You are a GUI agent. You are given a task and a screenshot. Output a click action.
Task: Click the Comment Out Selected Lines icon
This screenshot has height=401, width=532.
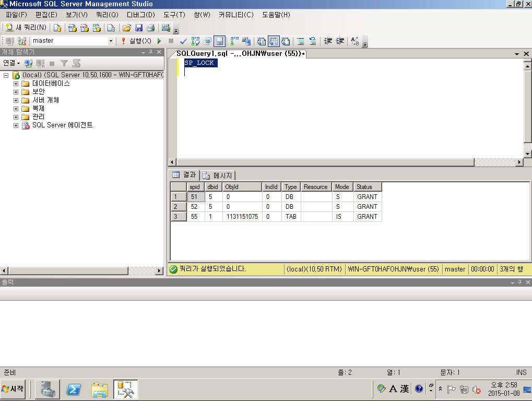tap(301, 41)
